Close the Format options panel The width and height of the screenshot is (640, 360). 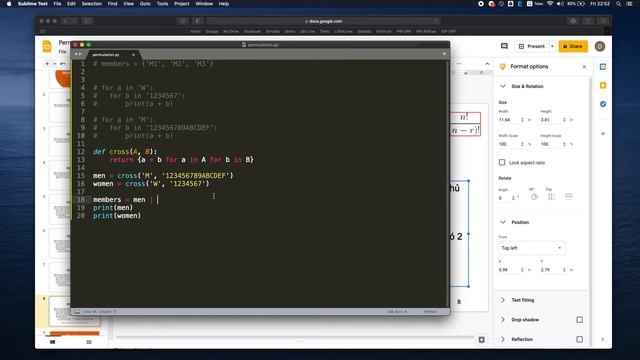(x=584, y=67)
